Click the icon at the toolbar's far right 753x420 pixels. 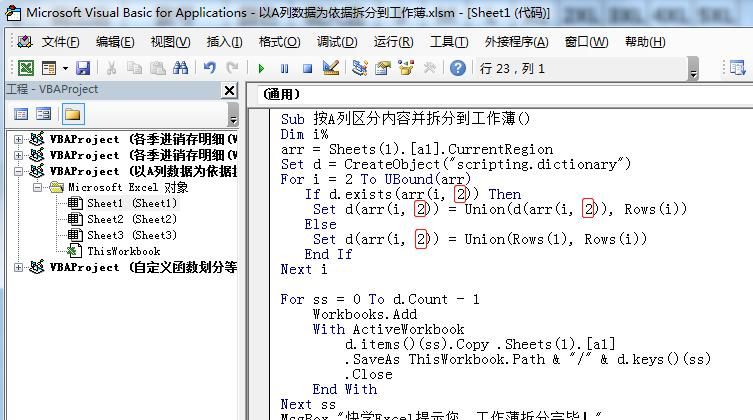737,68
